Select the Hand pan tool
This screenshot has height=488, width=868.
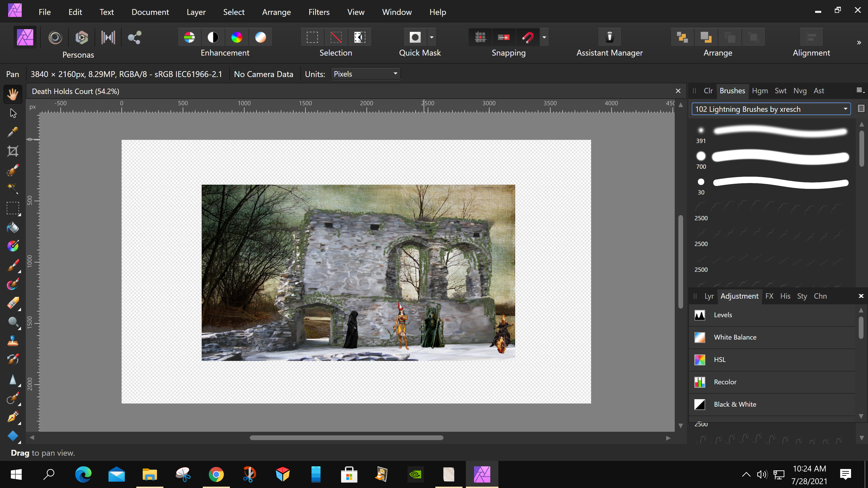pyautogui.click(x=13, y=94)
